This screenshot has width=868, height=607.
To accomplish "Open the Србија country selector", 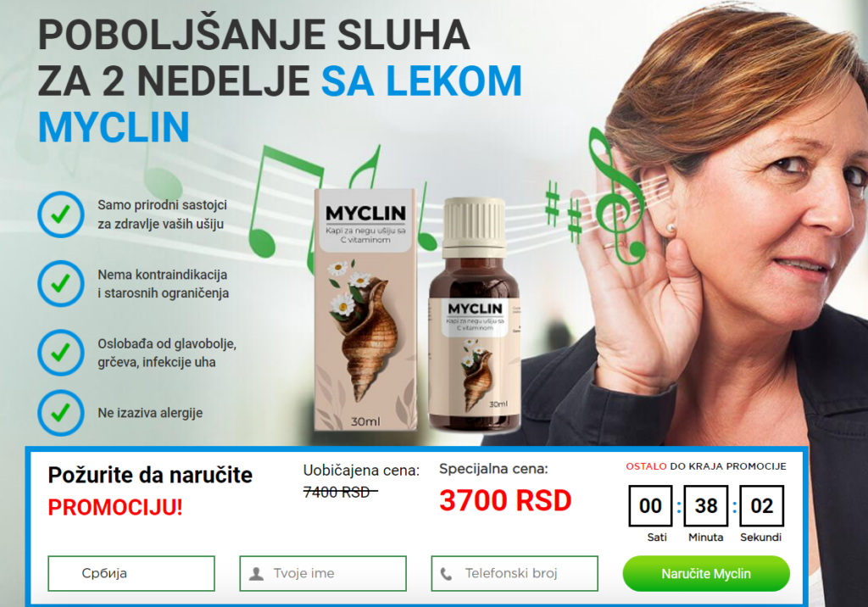I will (x=131, y=573).
